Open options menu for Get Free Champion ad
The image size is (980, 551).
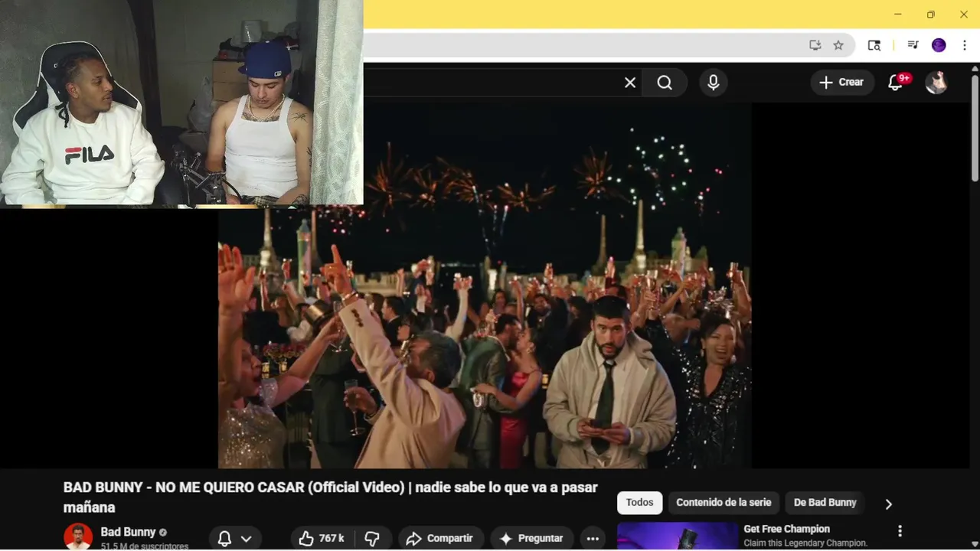(900, 531)
